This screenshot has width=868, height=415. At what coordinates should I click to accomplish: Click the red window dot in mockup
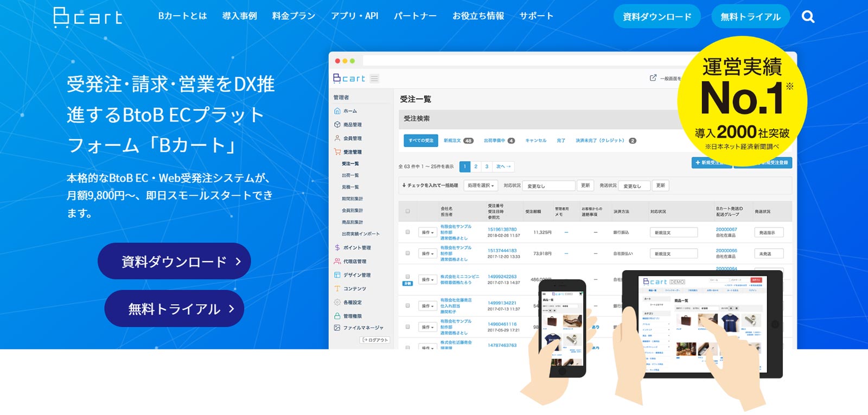[x=337, y=61]
